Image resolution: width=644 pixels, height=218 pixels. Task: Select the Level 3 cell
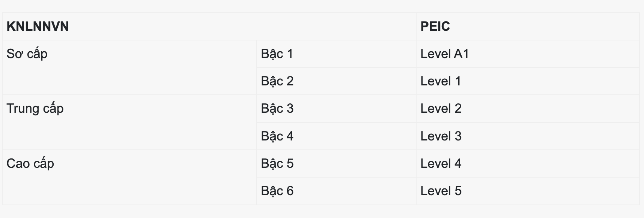pyautogui.click(x=441, y=136)
